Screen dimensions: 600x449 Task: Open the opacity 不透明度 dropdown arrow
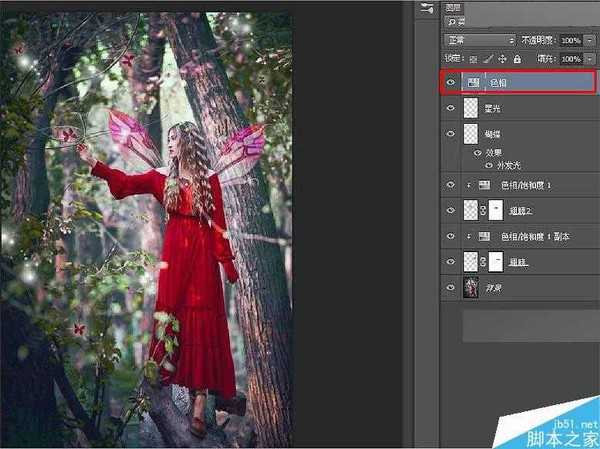tap(591, 39)
